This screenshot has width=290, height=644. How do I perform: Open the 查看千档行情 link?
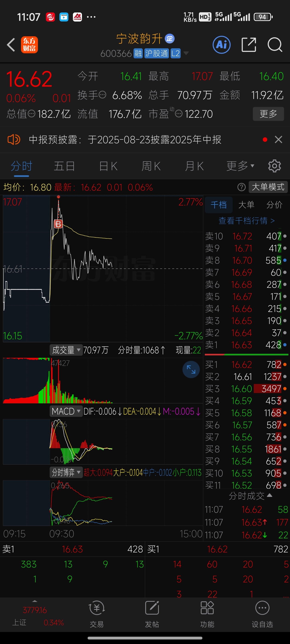pyautogui.click(x=247, y=221)
